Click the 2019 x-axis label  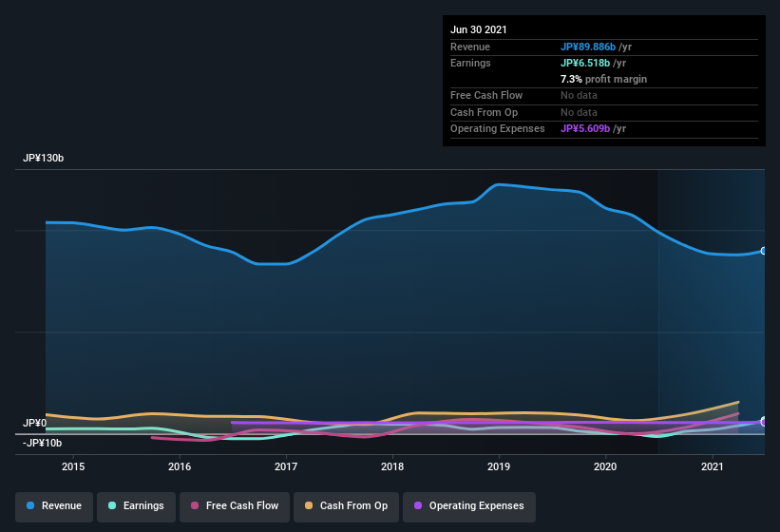pos(499,466)
